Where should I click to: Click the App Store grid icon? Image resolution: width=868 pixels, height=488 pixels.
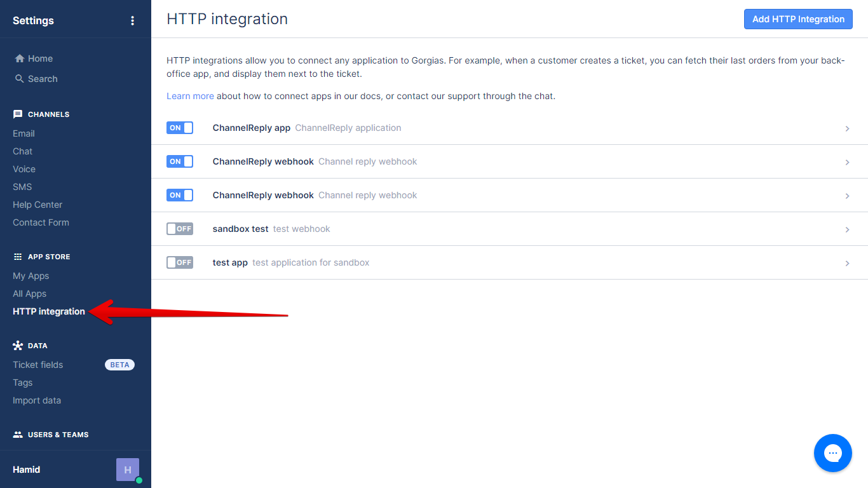click(x=18, y=257)
